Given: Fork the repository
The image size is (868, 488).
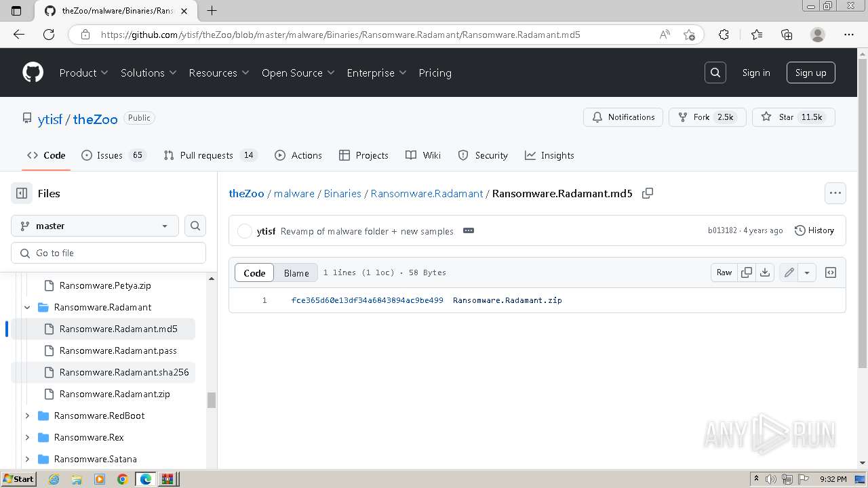Looking at the screenshot, I should coord(707,117).
